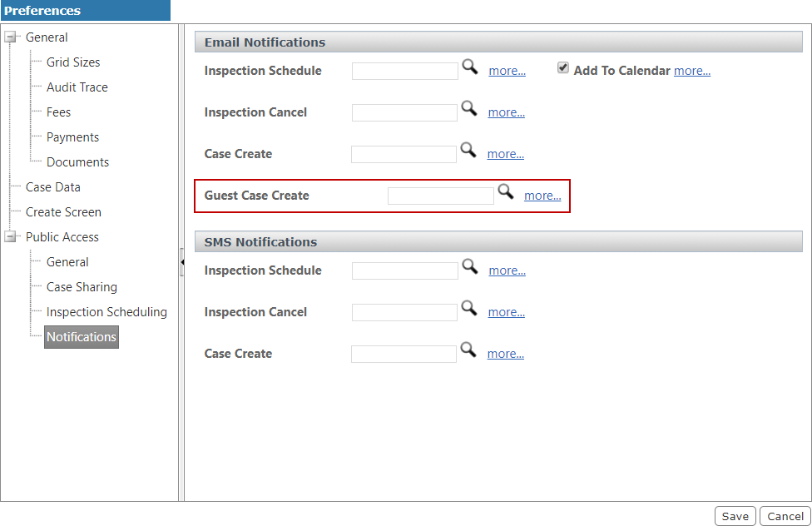Collapse the left panel with splitter arrow
Screen dimensions: 812x526
point(181,262)
